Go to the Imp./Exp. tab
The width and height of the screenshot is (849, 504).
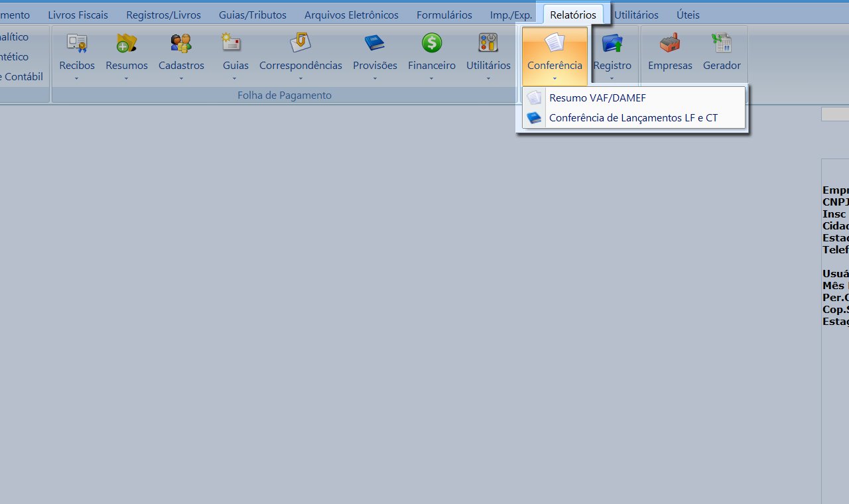coord(511,15)
